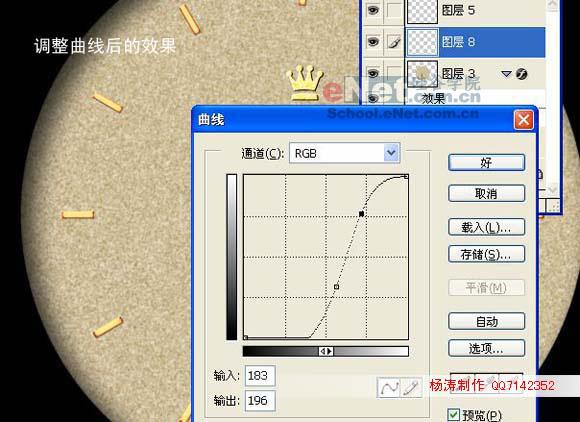
Task: Click the top-right curve endpoint
Action: coord(406,177)
